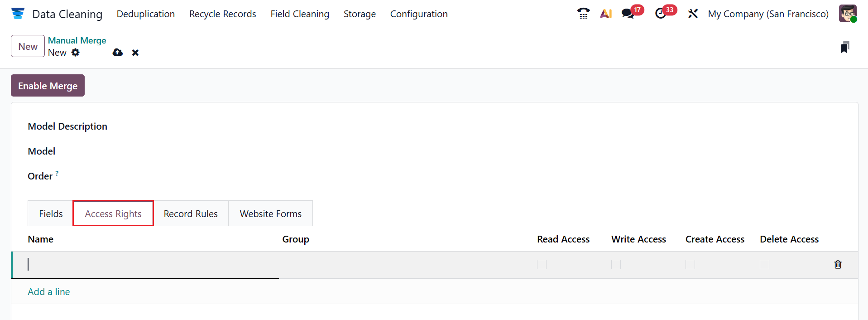This screenshot has height=320, width=868.
Task: Toggle the Create Access checkbox
Action: (690, 264)
